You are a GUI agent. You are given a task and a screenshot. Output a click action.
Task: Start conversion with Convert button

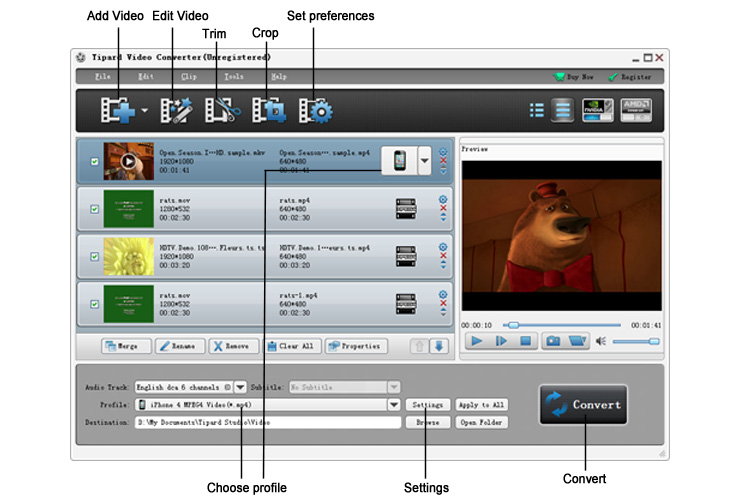pos(583,405)
